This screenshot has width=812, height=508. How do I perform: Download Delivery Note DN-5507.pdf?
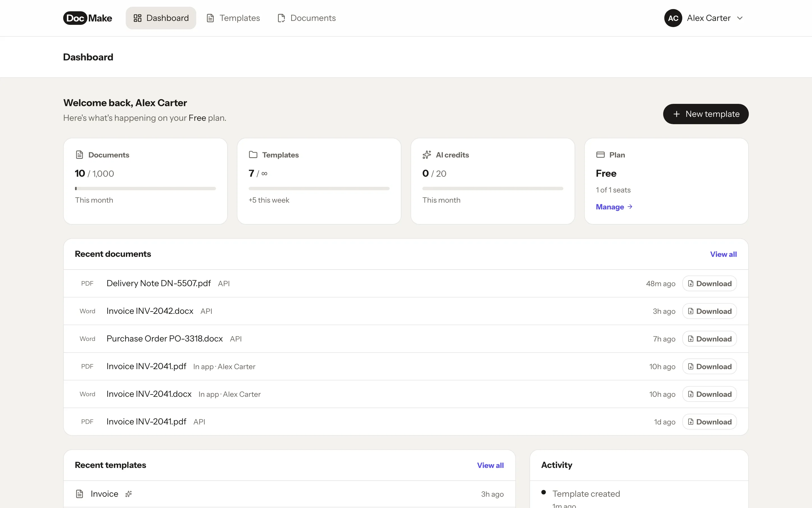[709, 284]
